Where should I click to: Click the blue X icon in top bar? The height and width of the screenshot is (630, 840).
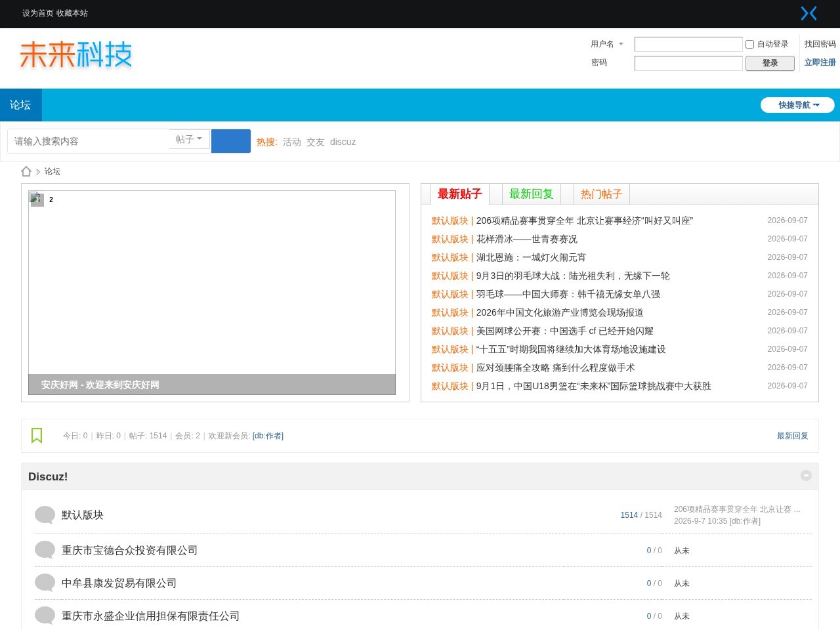pos(808,13)
